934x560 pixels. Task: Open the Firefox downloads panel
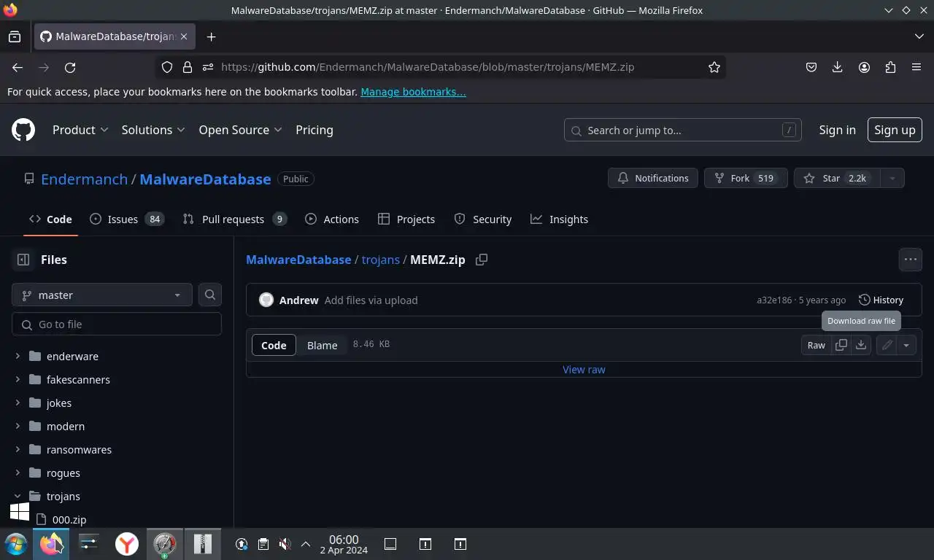tap(838, 67)
